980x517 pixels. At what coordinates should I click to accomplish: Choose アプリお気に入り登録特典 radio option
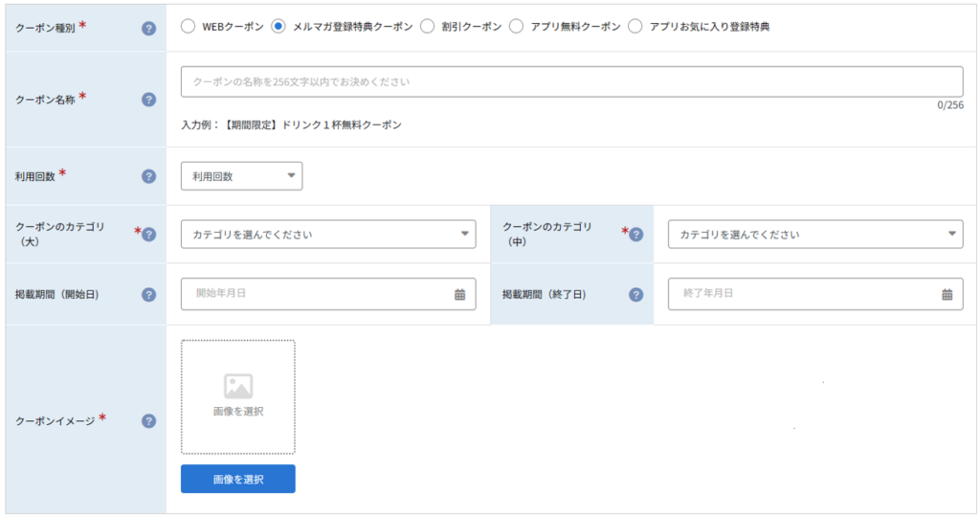[635, 26]
